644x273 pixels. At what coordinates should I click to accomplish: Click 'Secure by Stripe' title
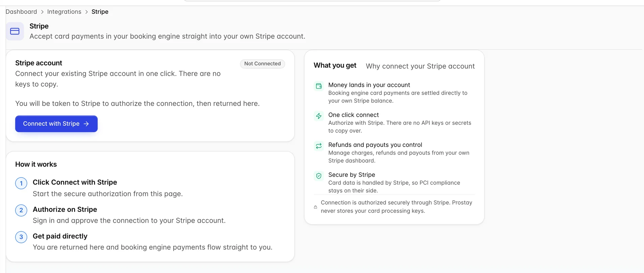click(x=352, y=174)
